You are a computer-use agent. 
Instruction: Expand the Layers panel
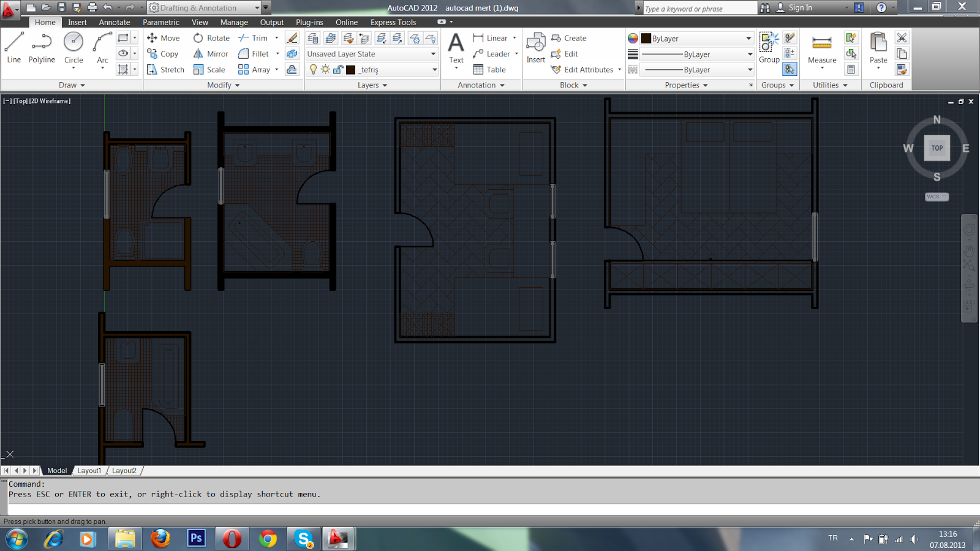point(372,85)
